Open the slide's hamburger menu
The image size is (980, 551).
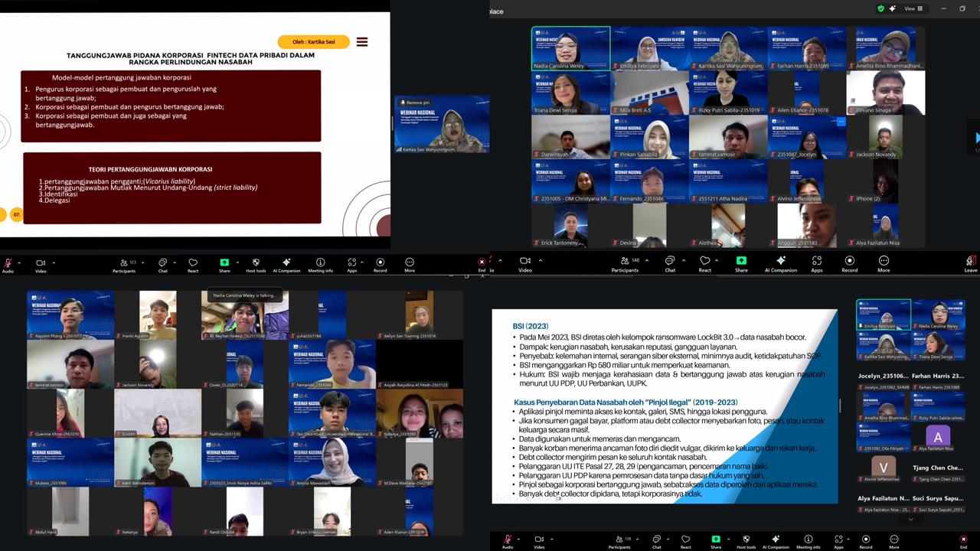click(x=361, y=42)
